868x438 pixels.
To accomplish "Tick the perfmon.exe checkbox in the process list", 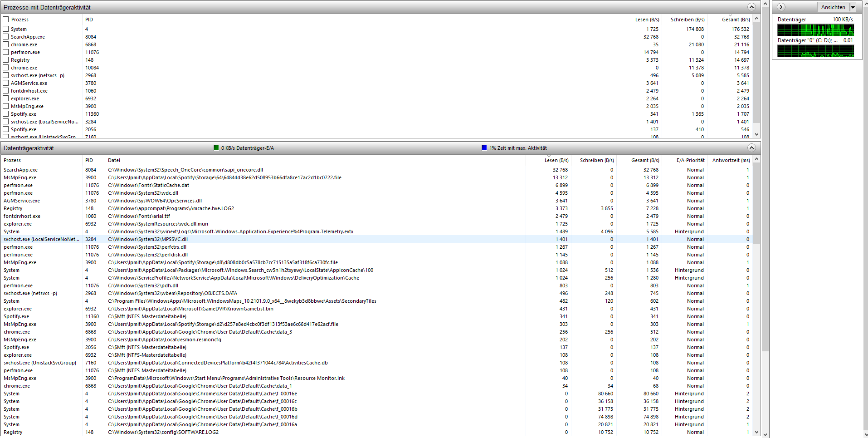I will pos(6,52).
